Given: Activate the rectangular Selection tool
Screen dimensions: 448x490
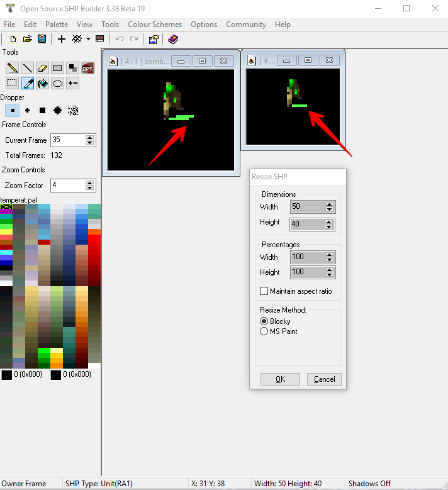Looking at the screenshot, I should (12, 83).
